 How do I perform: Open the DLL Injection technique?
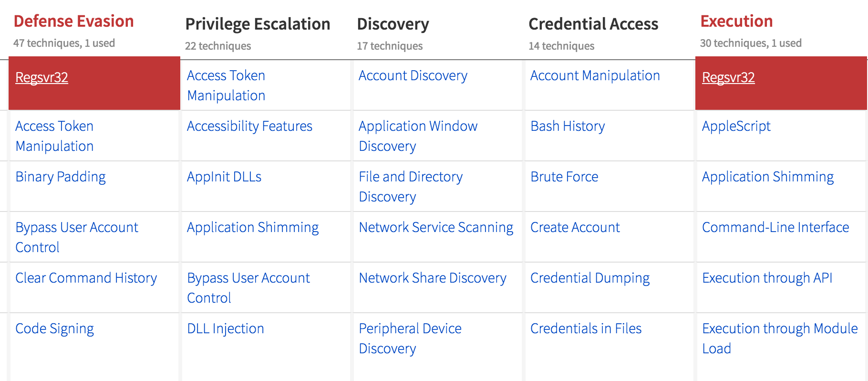pyautogui.click(x=226, y=328)
